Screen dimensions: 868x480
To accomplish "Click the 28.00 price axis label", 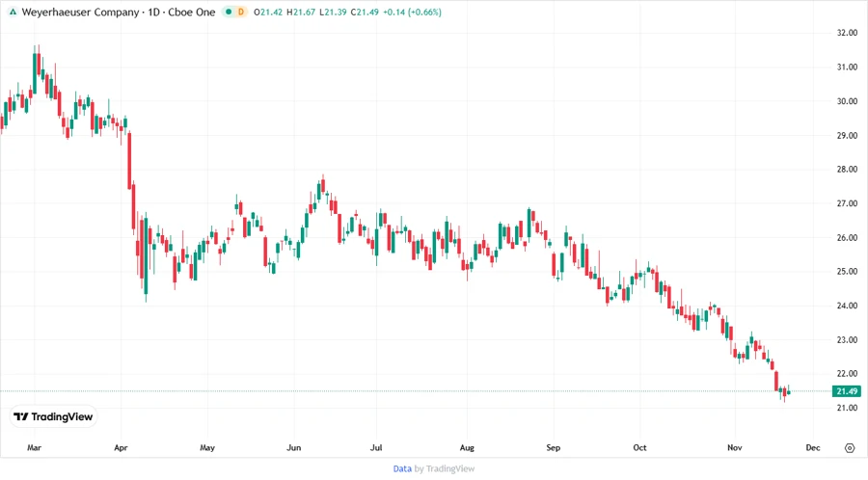I will (847, 170).
